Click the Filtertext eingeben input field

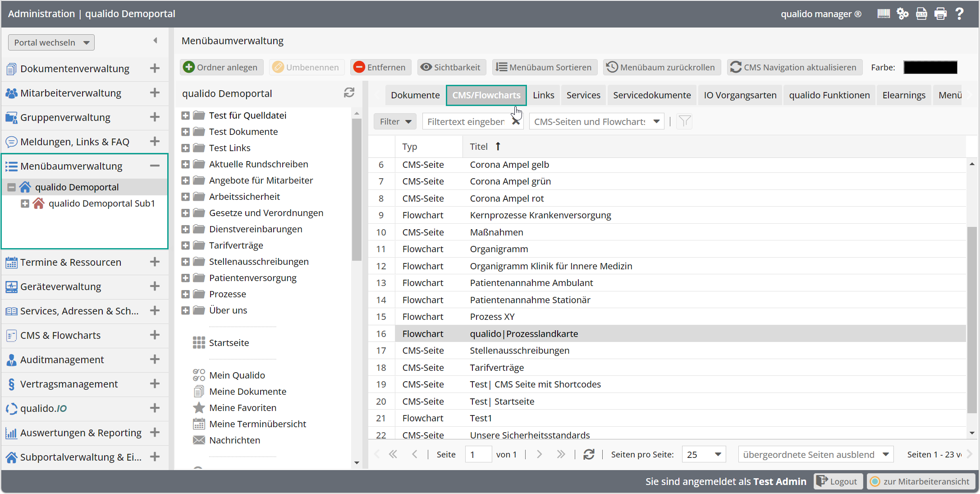(467, 121)
